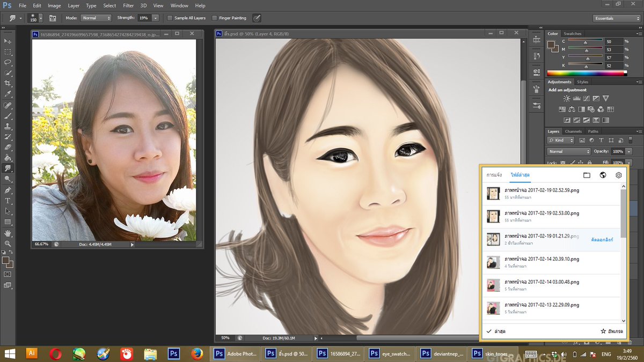Open the layer blend mode Normal dropdown
This screenshot has width=644, height=362.
pos(569,151)
